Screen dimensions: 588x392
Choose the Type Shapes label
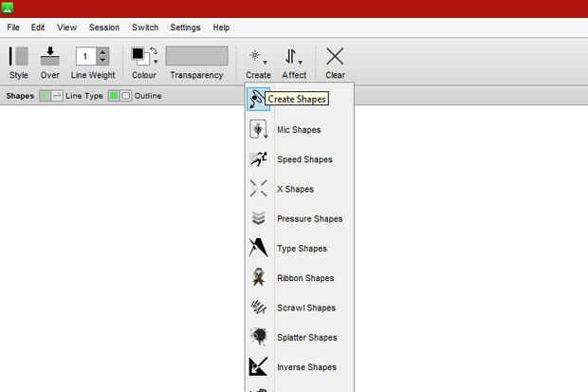point(302,249)
